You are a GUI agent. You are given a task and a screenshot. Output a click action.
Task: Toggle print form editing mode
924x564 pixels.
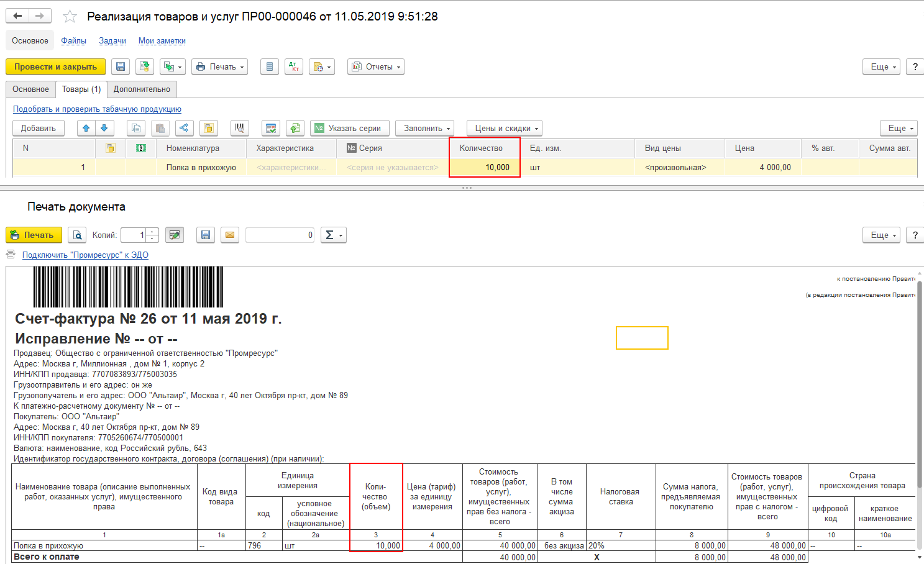point(175,235)
